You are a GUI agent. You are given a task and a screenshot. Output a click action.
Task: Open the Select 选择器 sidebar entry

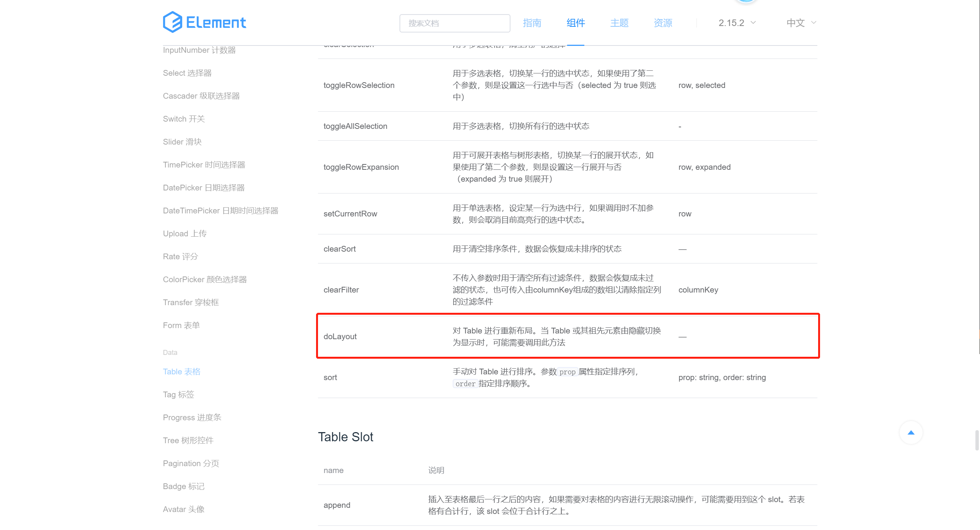tap(188, 73)
